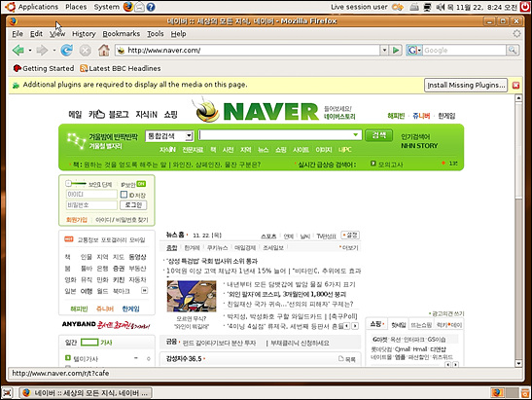Open the File menu

click(18, 34)
